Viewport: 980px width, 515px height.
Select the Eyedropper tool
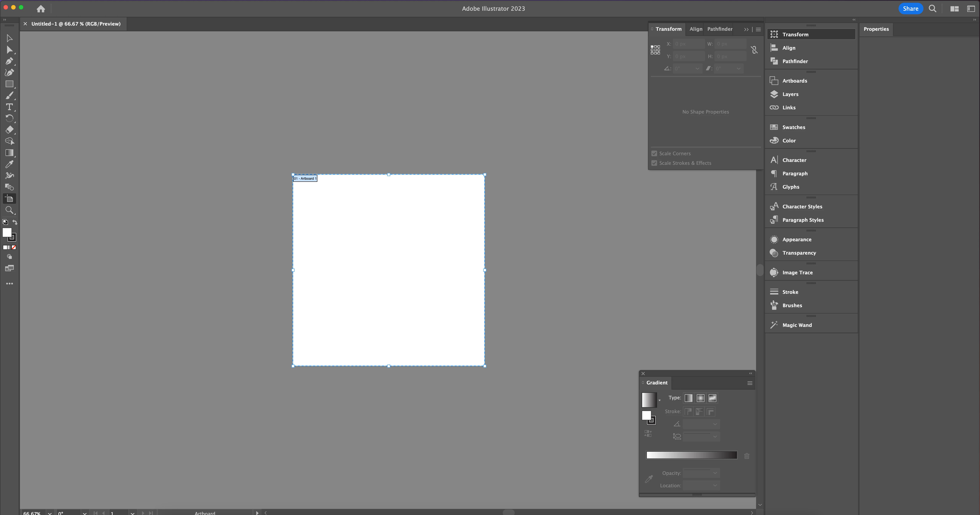click(10, 164)
